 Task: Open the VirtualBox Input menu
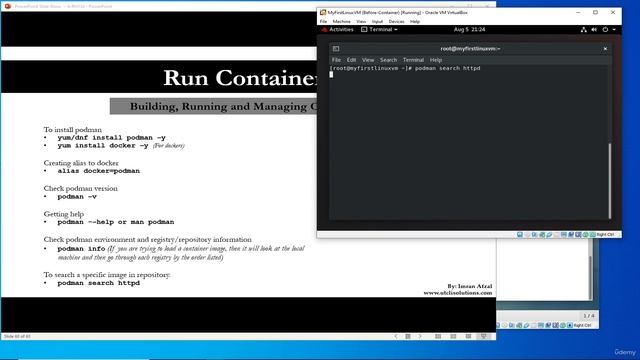pyautogui.click(x=377, y=21)
